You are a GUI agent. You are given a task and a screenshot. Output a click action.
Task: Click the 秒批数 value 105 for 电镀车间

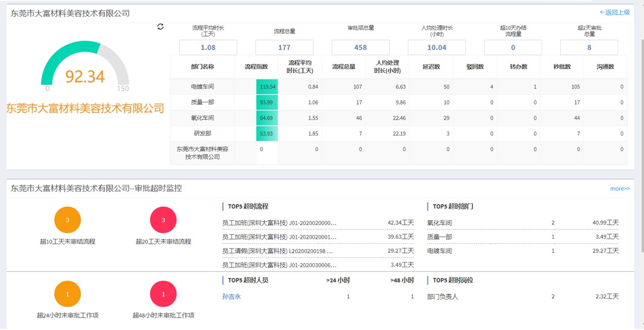pyautogui.click(x=575, y=87)
